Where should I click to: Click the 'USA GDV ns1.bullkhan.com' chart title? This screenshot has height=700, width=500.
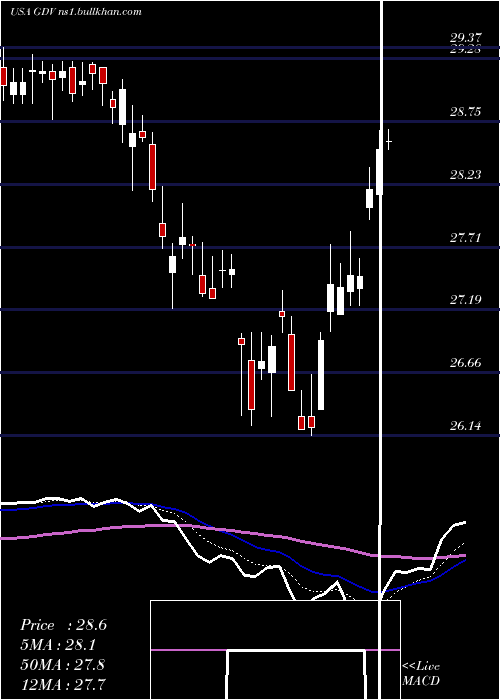click(75, 11)
